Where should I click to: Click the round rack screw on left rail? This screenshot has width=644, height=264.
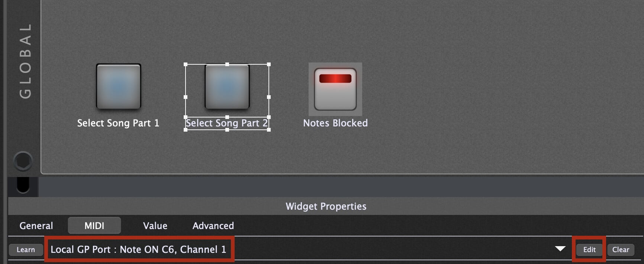coord(23,161)
